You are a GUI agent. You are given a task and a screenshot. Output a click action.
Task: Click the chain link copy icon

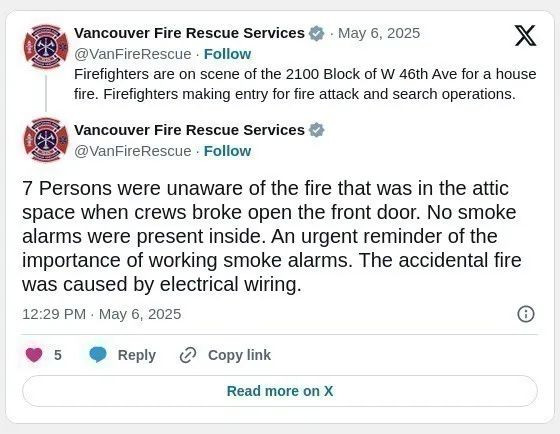[188, 355]
